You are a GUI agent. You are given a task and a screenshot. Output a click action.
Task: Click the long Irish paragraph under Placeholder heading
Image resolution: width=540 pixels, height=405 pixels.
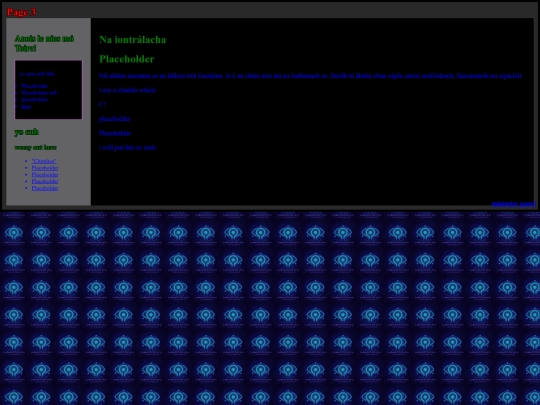[x=311, y=75]
